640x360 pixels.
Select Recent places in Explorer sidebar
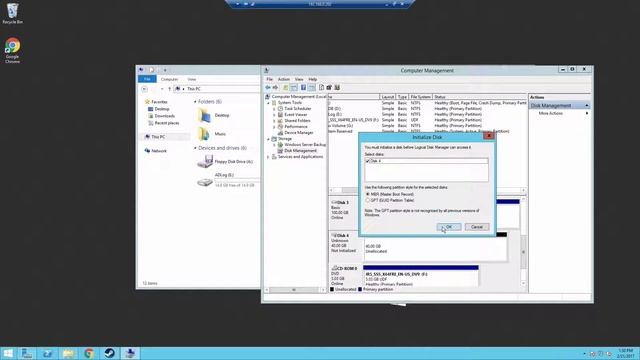click(167, 123)
